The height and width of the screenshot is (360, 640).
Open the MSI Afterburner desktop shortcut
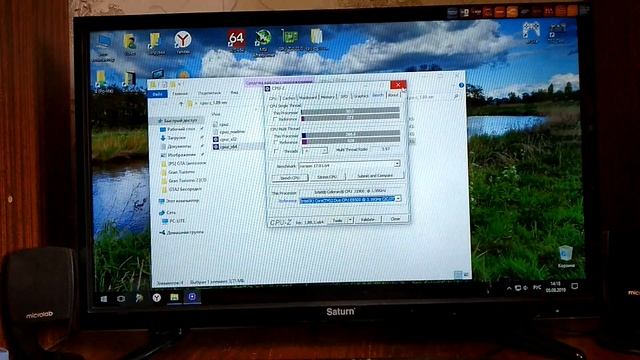pyautogui.click(x=263, y=42)
